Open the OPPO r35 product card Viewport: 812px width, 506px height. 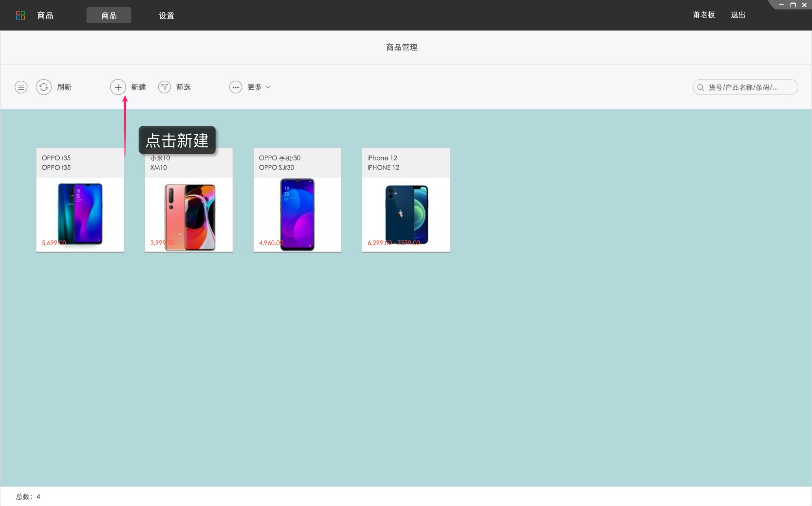pos(80,200)
